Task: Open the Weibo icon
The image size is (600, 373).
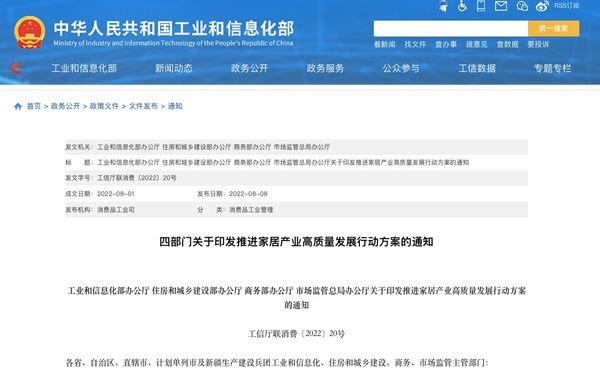Action: click(542, 6)
